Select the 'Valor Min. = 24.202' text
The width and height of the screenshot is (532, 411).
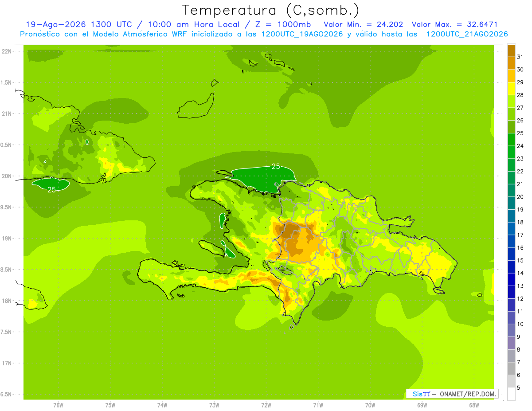pos(364,24)
